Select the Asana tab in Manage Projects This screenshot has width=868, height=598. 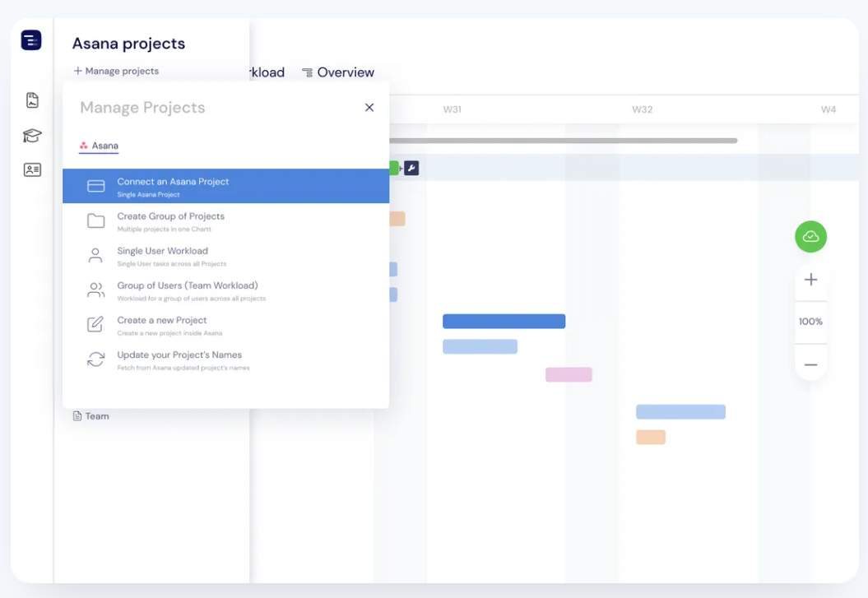[x=99, y=146]
